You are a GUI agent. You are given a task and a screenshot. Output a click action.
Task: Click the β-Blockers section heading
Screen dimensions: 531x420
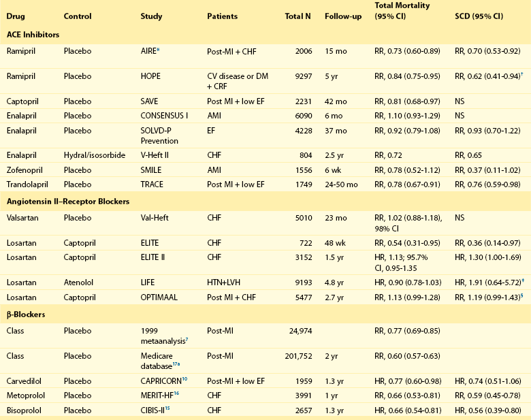(26, 314)
